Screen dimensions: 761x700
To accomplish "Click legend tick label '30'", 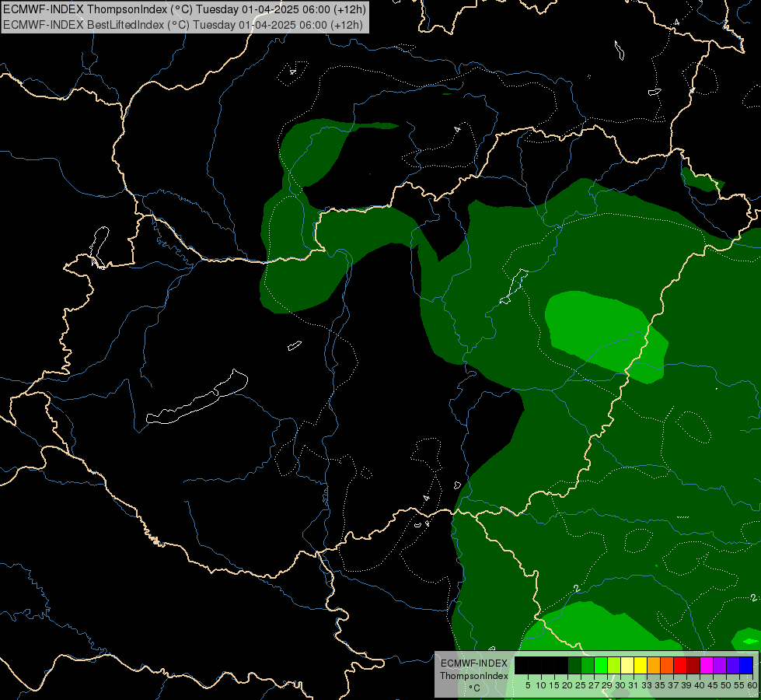I will pyautogui.click(x=620, y=685).
